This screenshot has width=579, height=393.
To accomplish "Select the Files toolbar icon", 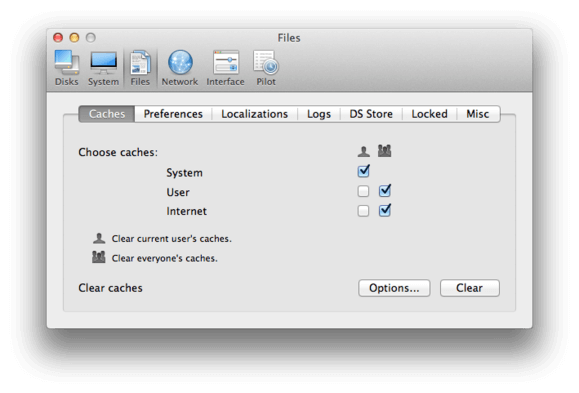I will 140,68.
